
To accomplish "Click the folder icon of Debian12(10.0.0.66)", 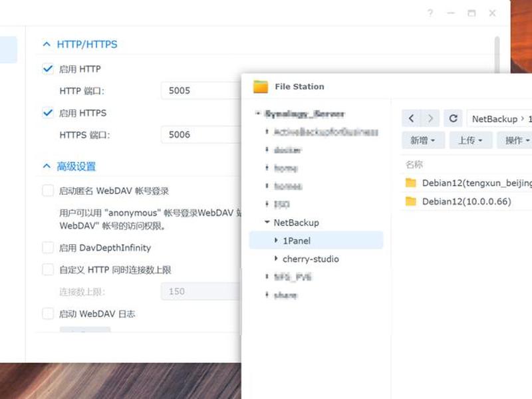I will [x=411, y=201].
